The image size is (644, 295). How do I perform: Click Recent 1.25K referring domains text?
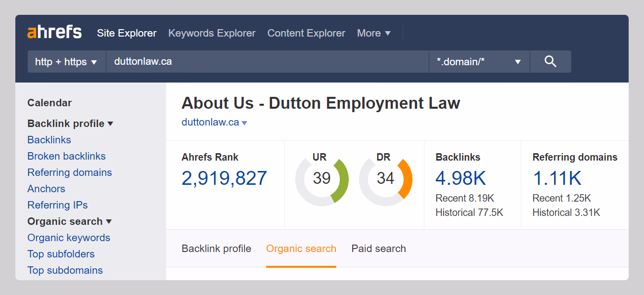click(x=561, y=199)
